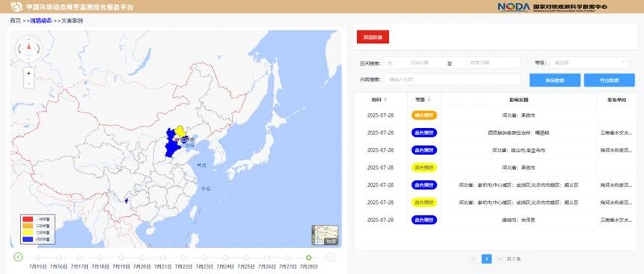Click 发布单位 column header

point(616,100)
